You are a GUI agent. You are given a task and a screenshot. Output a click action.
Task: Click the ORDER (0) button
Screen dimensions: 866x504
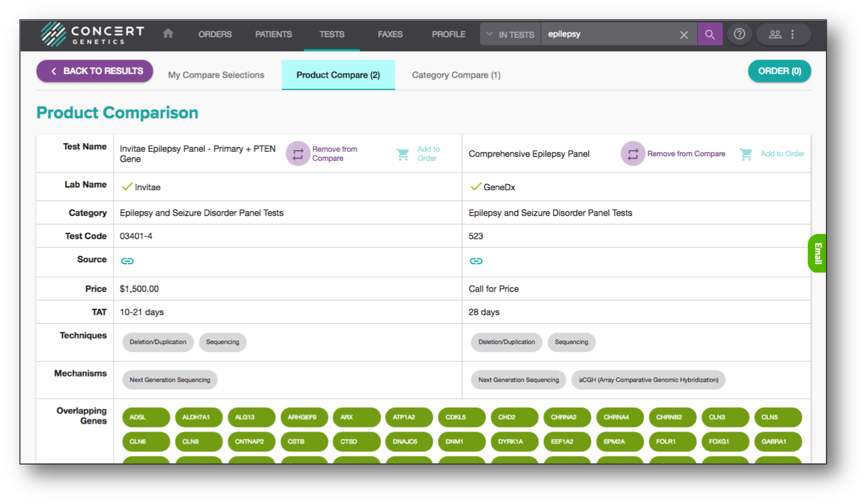pos(779,71)
